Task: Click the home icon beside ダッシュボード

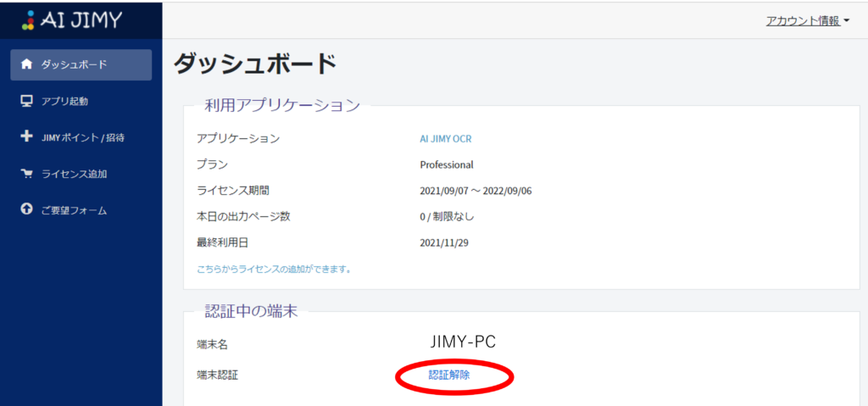Action: [25, 64]
